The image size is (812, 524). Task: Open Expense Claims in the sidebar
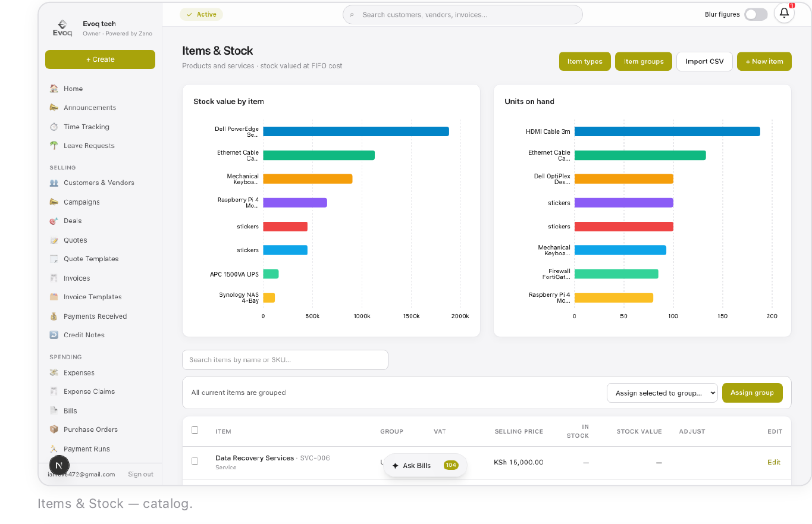[x=89, y=391]
